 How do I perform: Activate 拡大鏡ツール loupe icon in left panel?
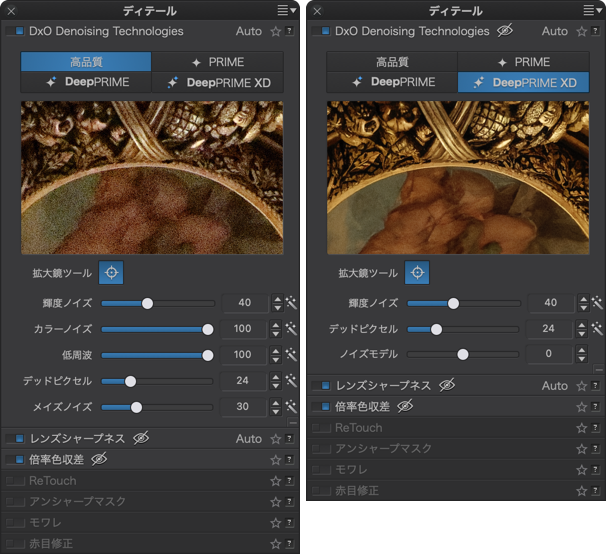coord(111,273)
